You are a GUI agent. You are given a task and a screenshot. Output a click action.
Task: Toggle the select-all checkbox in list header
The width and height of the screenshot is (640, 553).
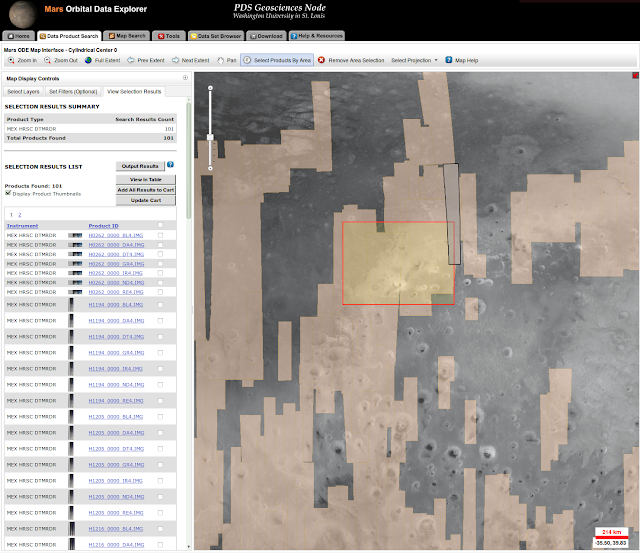coord(160,225)
